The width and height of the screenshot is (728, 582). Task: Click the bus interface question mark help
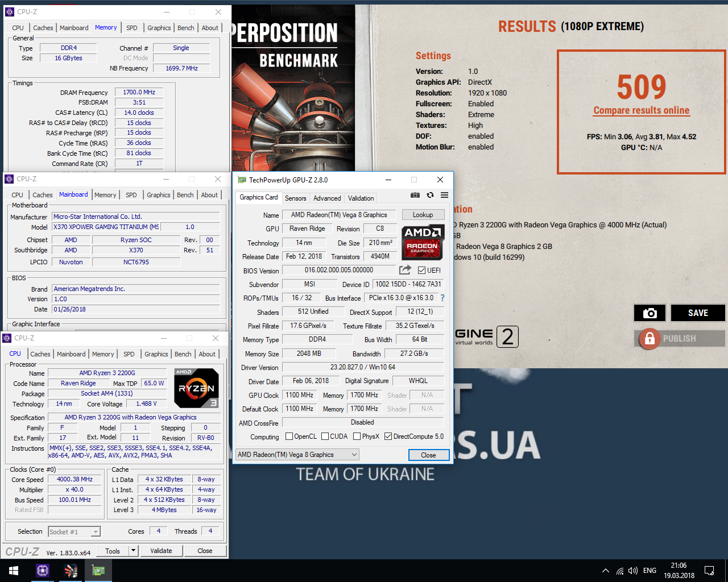pos(442,298)
